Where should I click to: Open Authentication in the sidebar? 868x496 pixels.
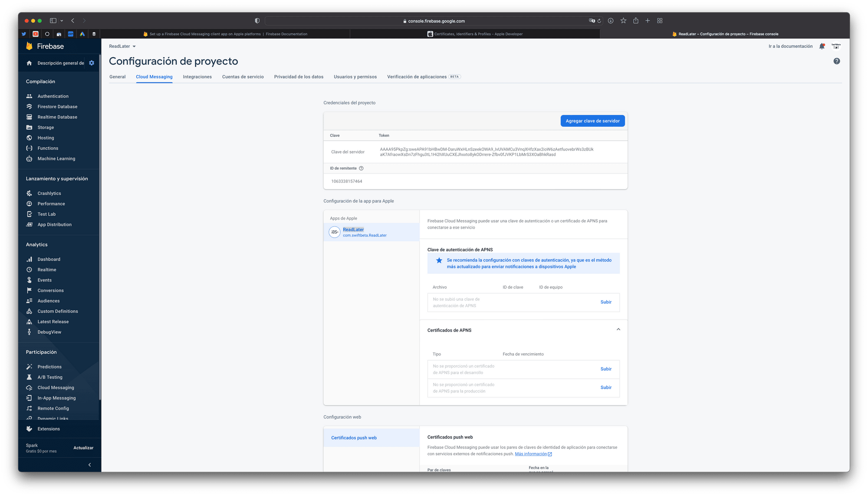click(x=53, y=96)
